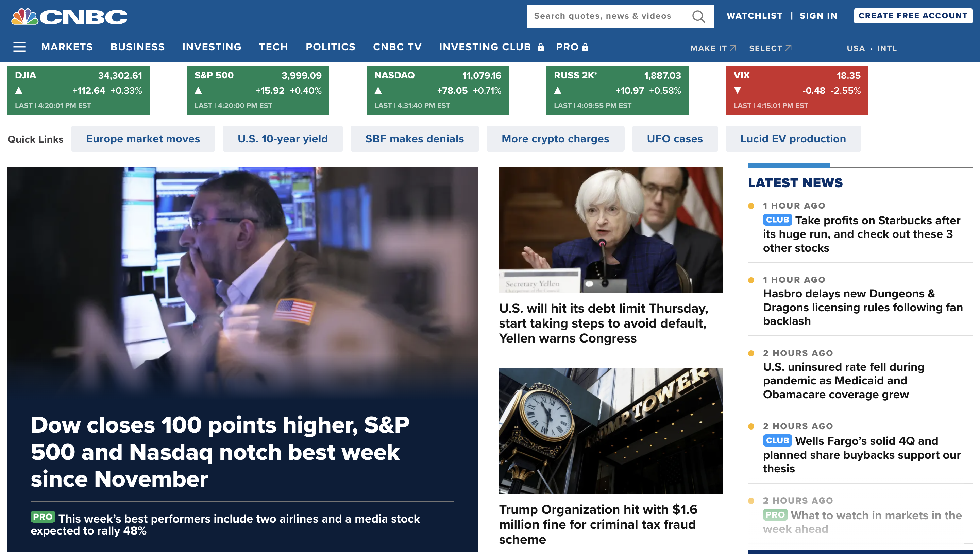The width and height of the screenshot is (980, 560).
Task: Click the VIX down arrow indicator
Action: point(737,90)
